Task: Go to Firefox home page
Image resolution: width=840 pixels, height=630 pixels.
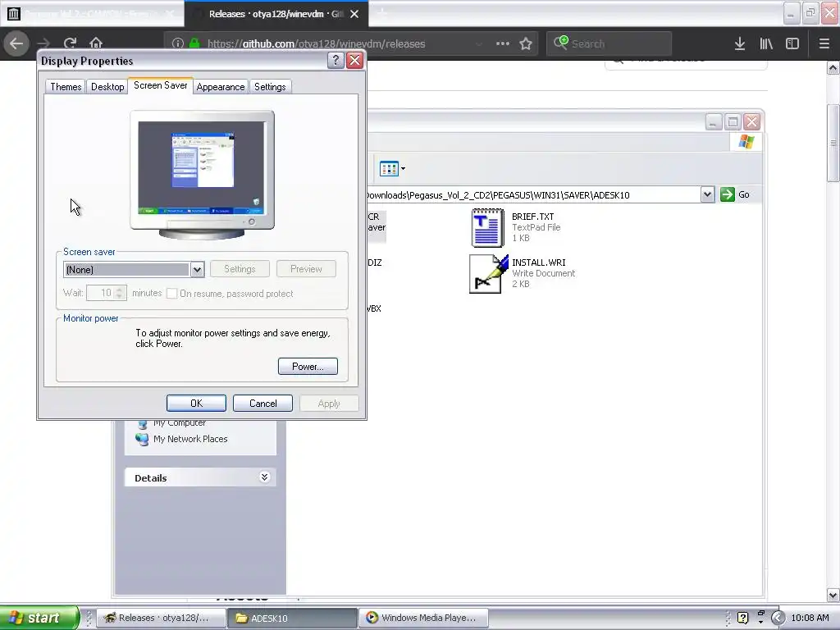Action: pos(96,43)
